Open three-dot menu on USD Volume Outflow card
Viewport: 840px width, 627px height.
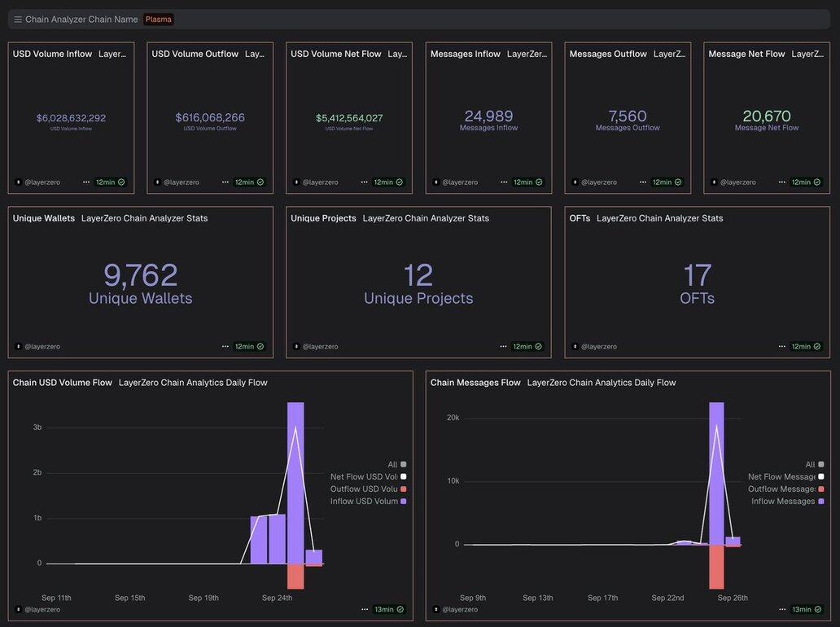coord(225,182)
